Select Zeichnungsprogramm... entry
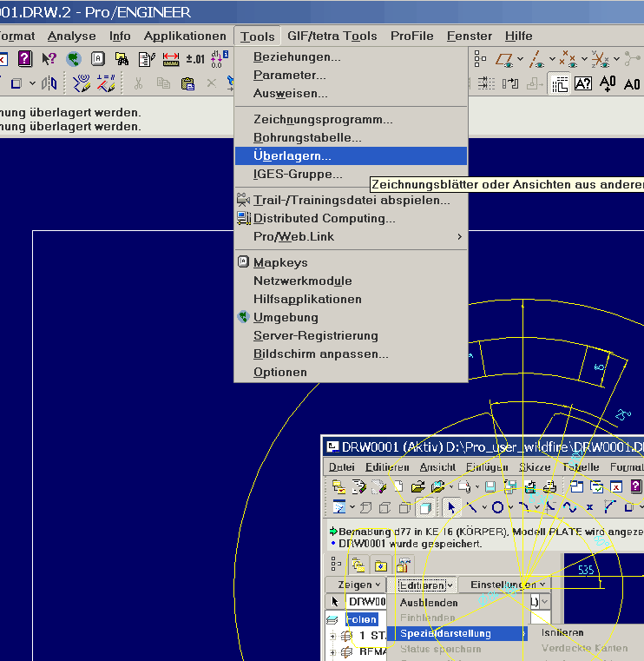The width and height of the screenshot is (644, 661). click(x=351, y=120)
